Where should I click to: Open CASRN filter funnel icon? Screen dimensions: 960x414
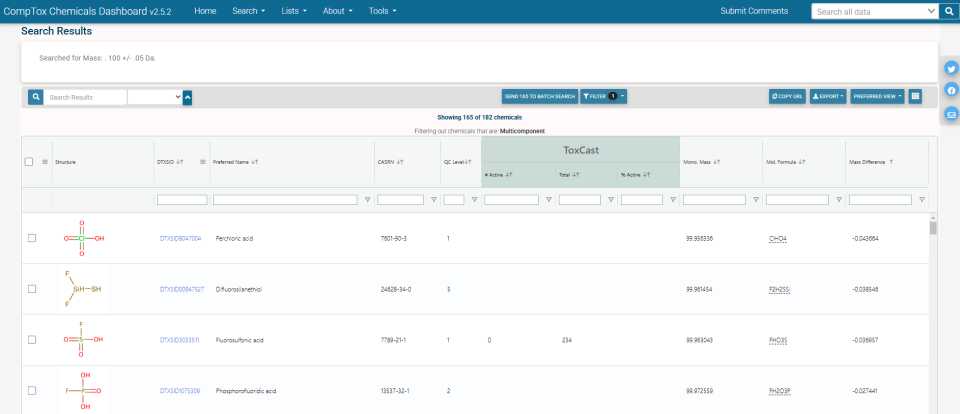[x=433, y=200]
